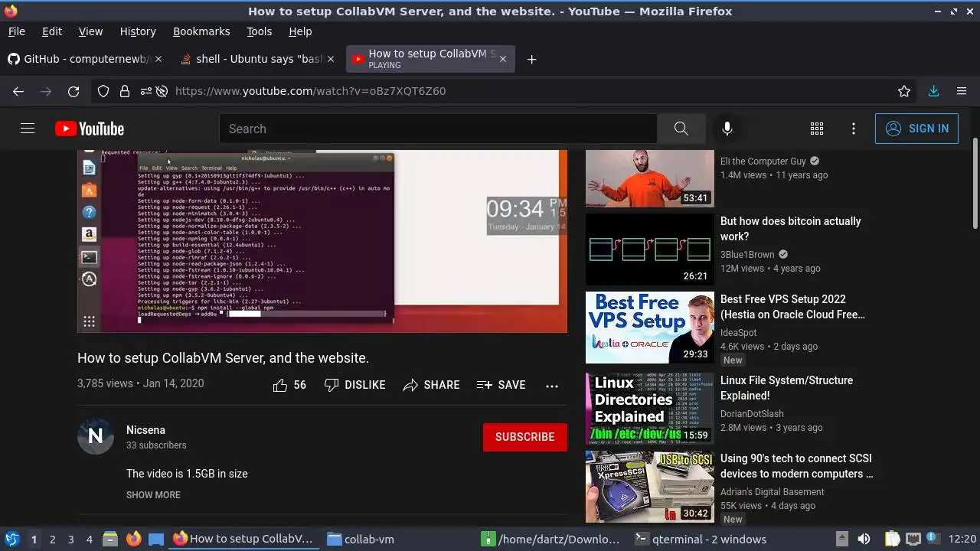The height and width of the screenshot is (551, 980).
Task: Open Best Free VPS Setup 2022 thumbnail
Action: [x=650, y=328]
